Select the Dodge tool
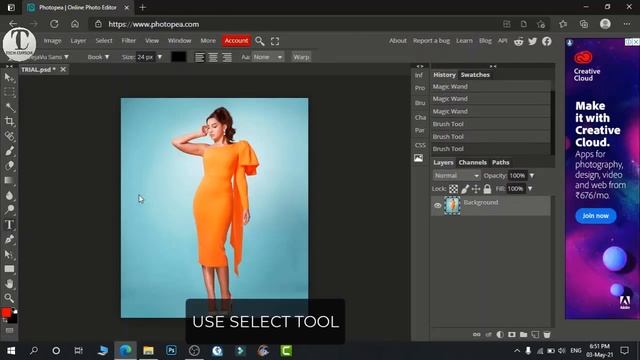 [9, 210]
